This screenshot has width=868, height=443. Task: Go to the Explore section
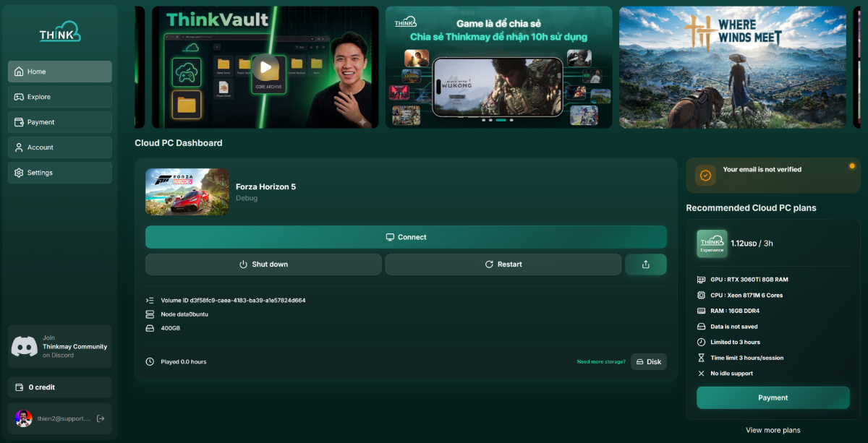60,97
